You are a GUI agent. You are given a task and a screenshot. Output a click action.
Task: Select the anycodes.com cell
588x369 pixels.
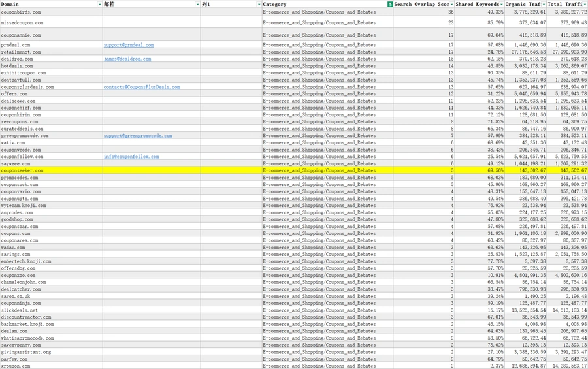coord(52,213)
